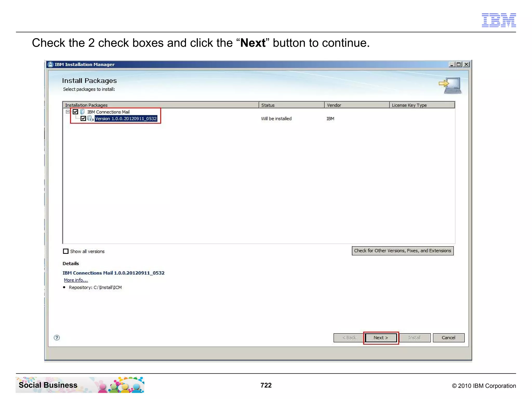Click the IBM Connections Mail 1.0.0.20120911_0532 details heading

(x=114, y=273)
